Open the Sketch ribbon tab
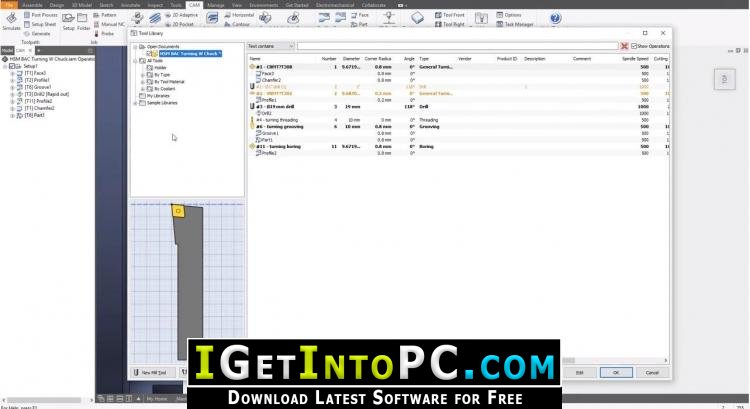 tap(107, 5)
